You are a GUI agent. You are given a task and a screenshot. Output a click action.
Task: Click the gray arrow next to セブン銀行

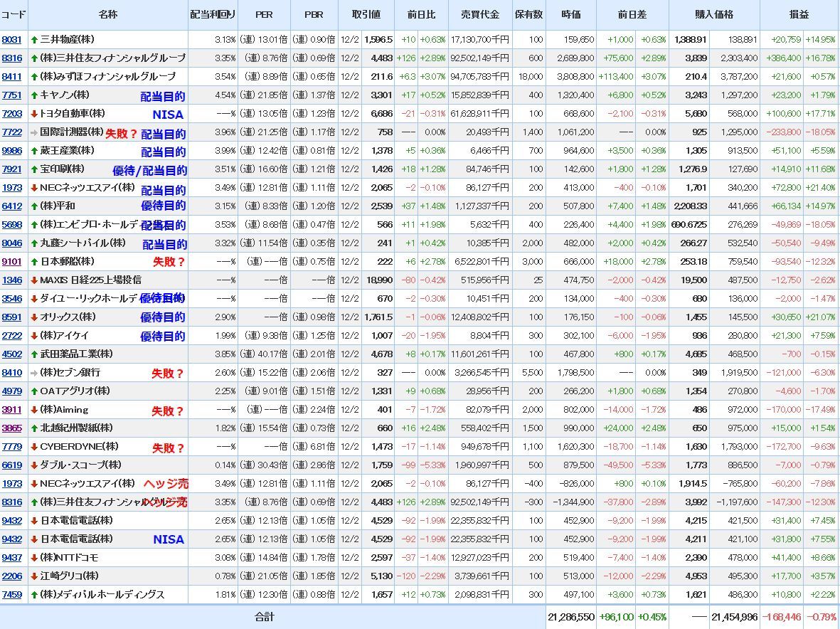tap(34, 373)
